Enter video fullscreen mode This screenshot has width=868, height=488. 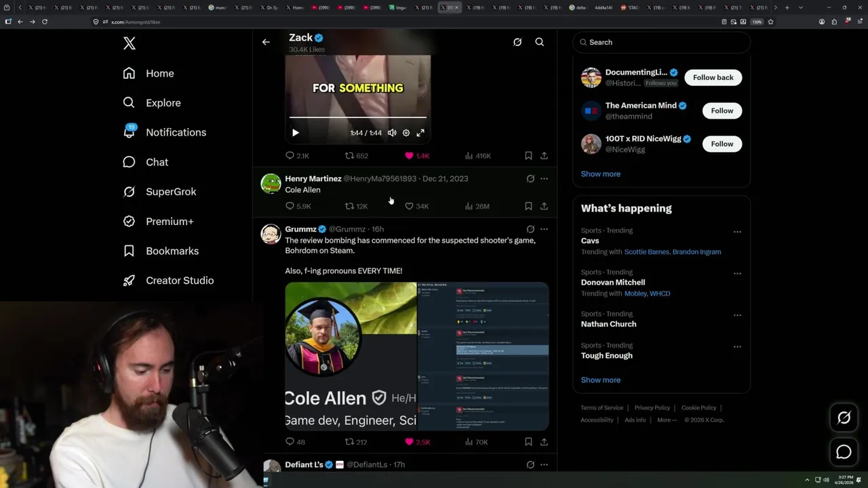(420, 133)
